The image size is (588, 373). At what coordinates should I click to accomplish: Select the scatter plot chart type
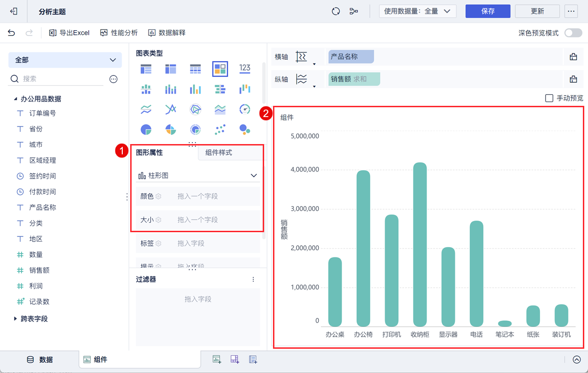tap(220, 129)
